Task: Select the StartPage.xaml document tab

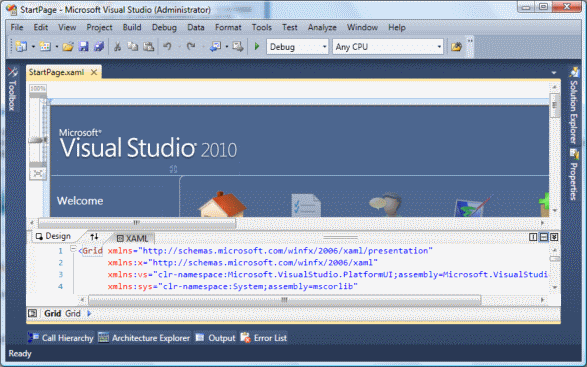Action: point(57,72)
